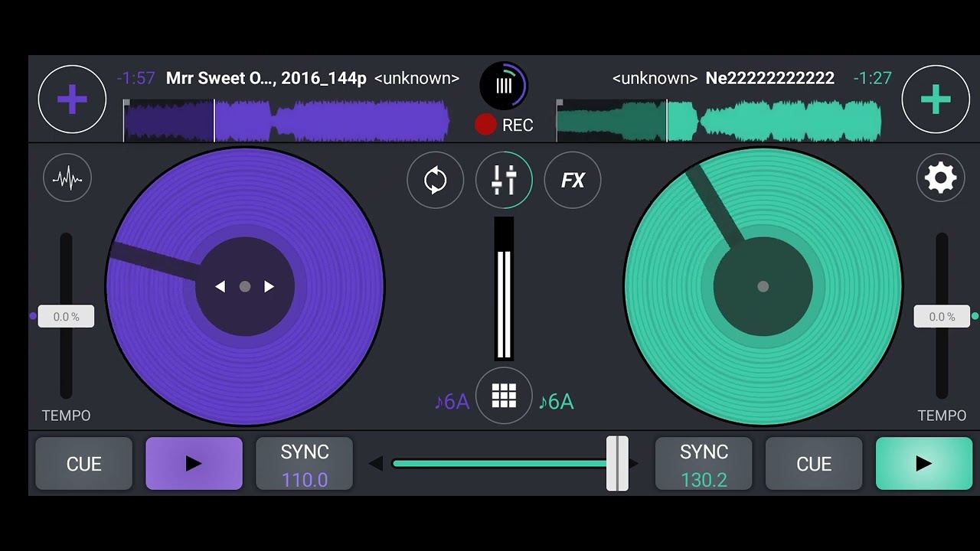Click the left tempo slider 0.0% handle
Screen dimensions: 980x551
(x=66, y=316)
